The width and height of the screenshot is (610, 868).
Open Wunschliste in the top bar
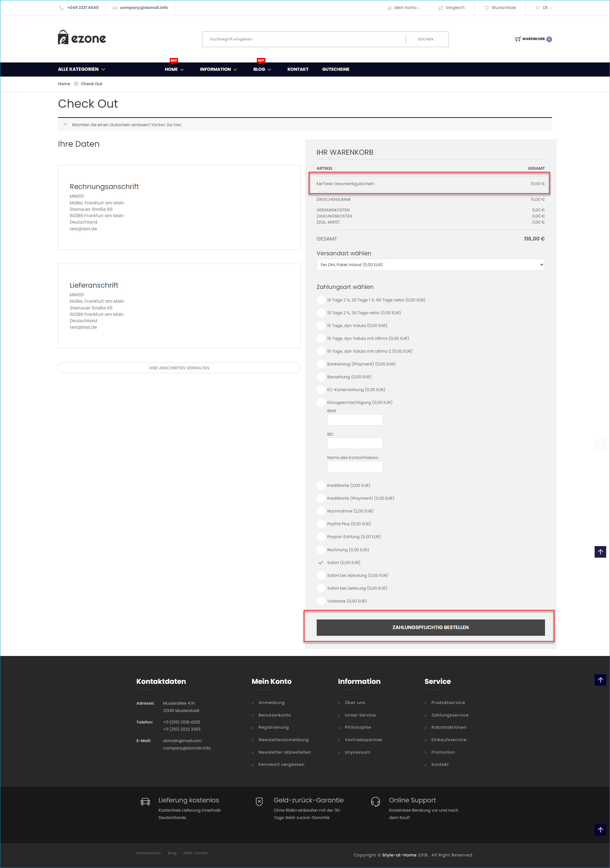(x=503, y=8)
